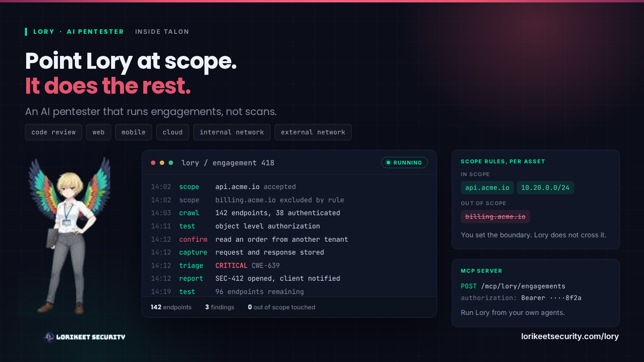Click the '142 endpoints, 38 authenticated' log line
Image resolution: width=644 pixels, height=362 pixels.
pyautogui.click(x=278, y=213)
